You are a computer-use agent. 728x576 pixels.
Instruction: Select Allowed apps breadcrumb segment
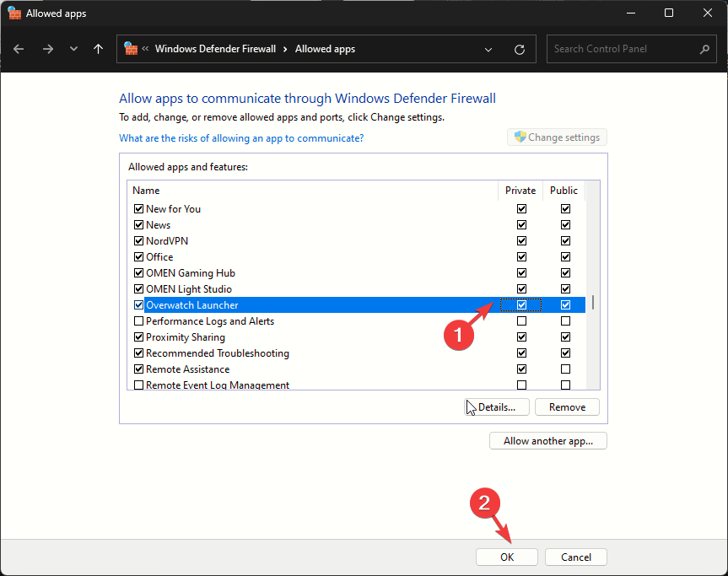point(325,49)
